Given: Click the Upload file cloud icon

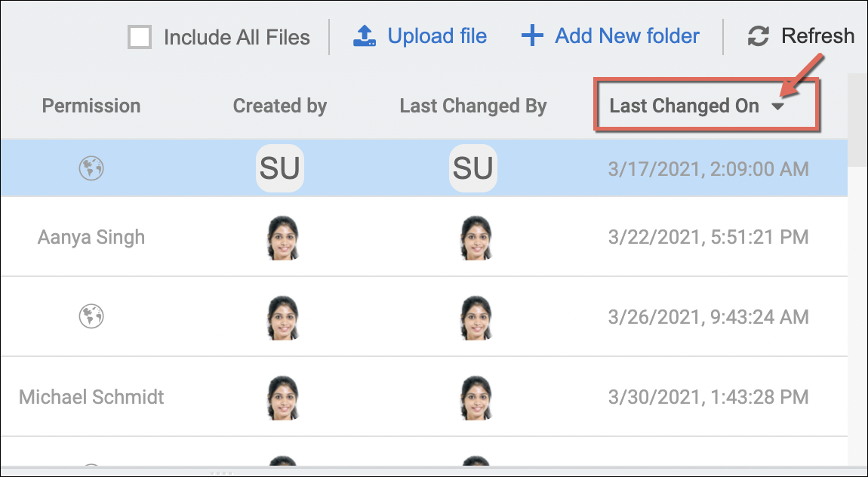Looking at the screenshot, I should 365,36.
